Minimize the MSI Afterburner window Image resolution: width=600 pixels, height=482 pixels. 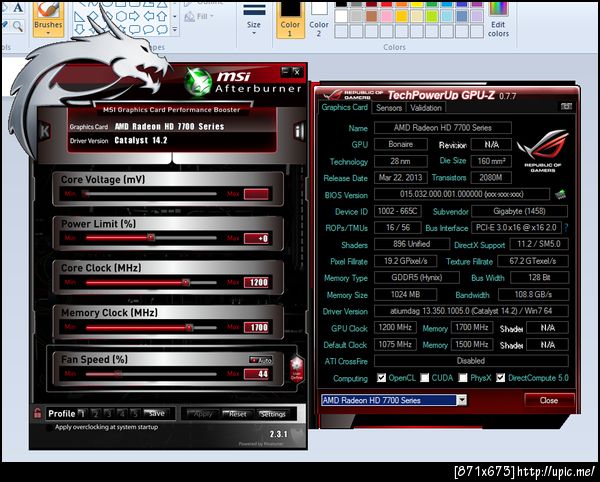pos(285,72)
